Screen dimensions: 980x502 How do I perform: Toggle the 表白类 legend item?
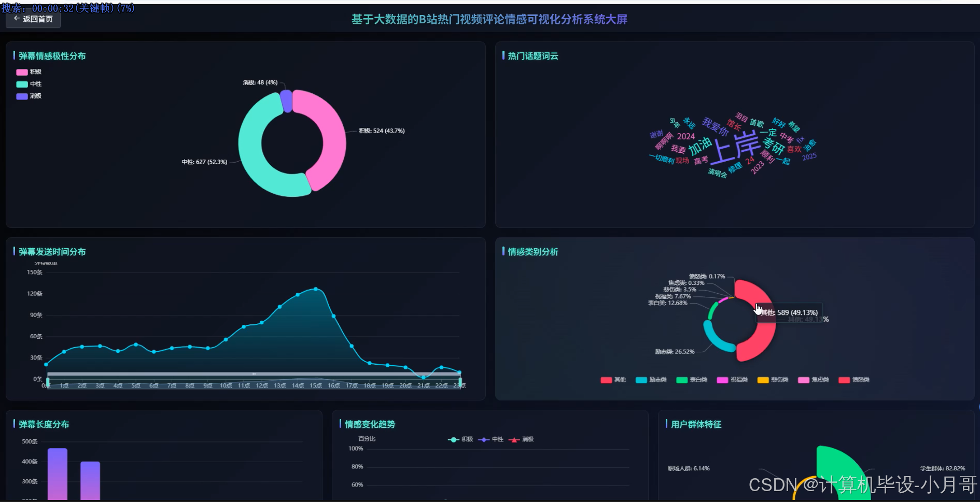[692, 380]
